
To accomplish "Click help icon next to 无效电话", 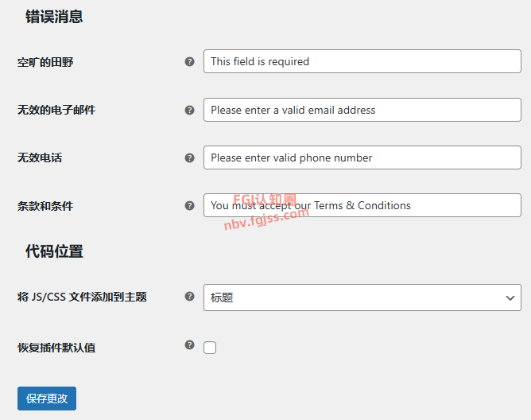I will click(x=189, y=157).
